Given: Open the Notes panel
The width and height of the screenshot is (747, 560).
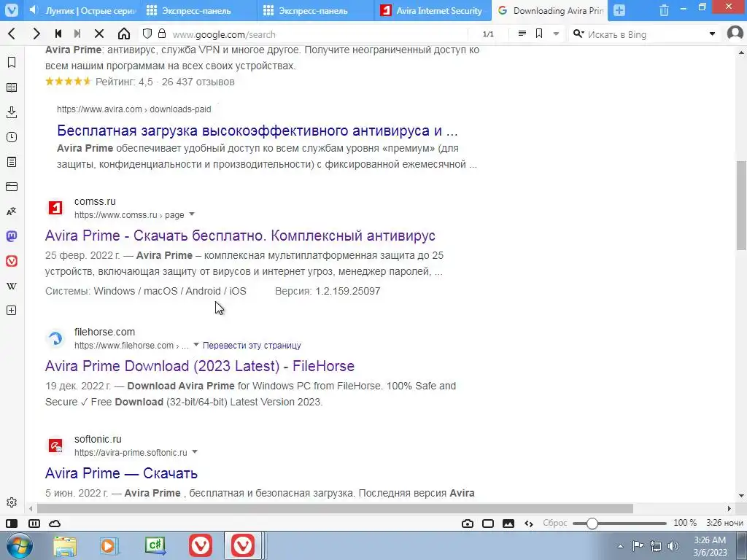Looking at the screenshot, I should [12, 162].
